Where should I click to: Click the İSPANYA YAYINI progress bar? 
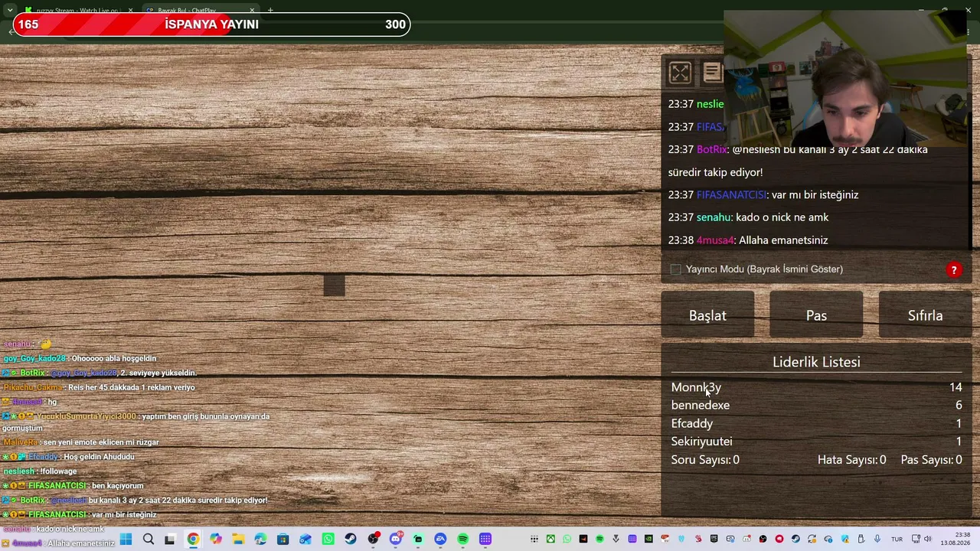click(211, 24)
